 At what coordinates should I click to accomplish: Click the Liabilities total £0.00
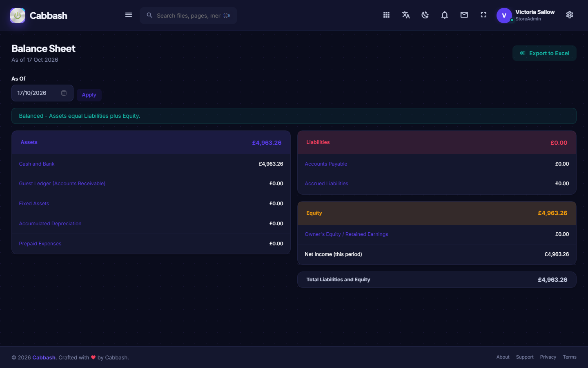click(559, 143)
